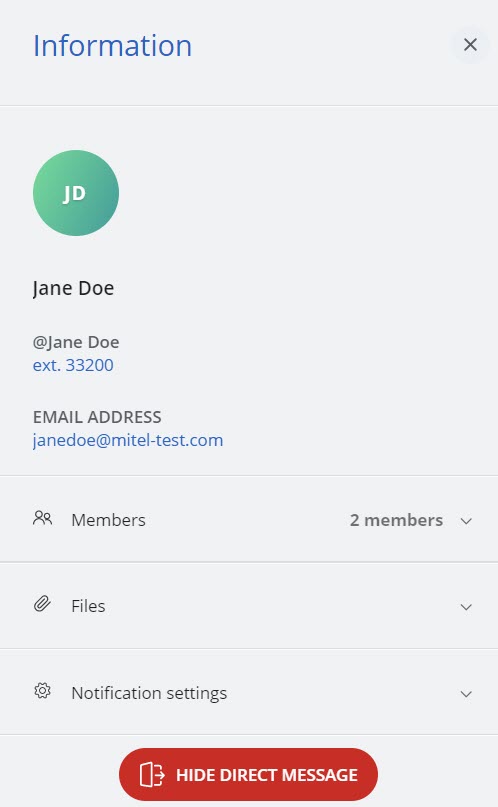Open the Members section label
The image size is (498, 807).
pos(109,520)
